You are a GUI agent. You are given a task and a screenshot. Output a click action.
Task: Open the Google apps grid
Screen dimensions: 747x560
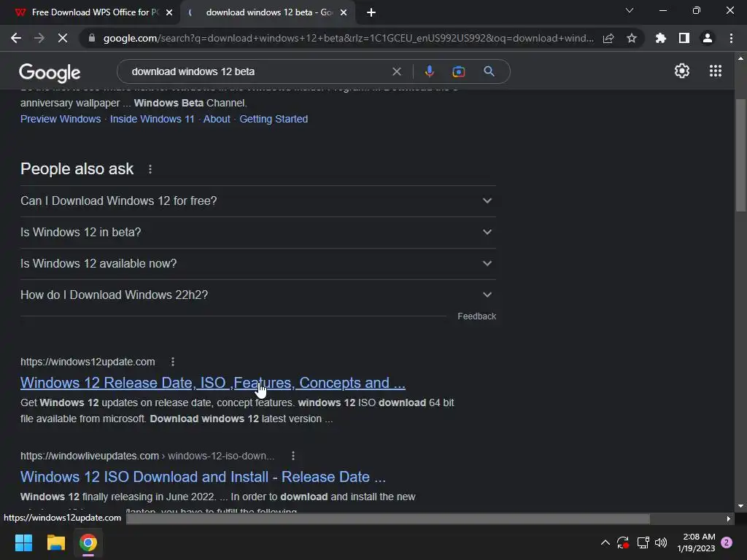(x=716, y=71)
